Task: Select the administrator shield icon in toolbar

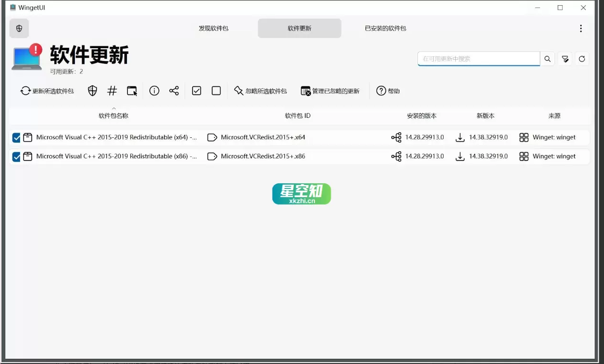Action: click(92, 91)
